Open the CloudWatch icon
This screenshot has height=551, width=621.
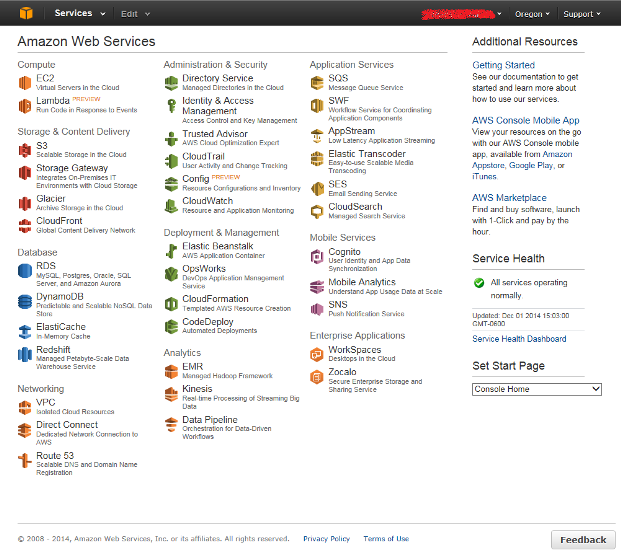pyautogui.click(x=171, y=206)
